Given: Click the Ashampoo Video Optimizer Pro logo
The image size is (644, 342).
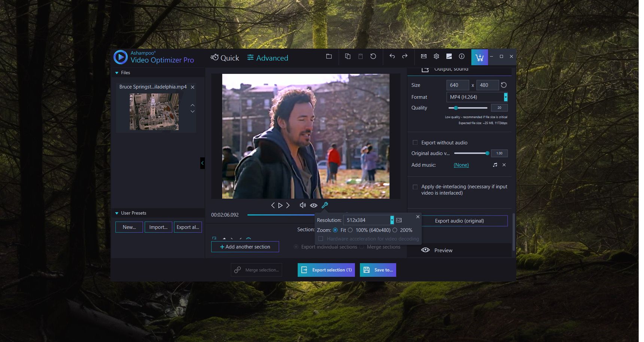Looking at the screenshot, I should pyautogui.click(x=154, y=57).
